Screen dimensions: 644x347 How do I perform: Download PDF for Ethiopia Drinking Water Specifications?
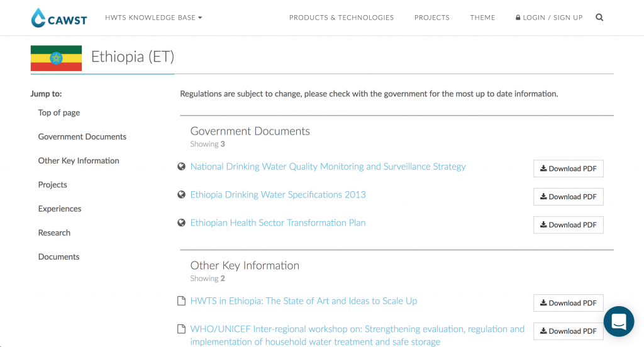569,197
